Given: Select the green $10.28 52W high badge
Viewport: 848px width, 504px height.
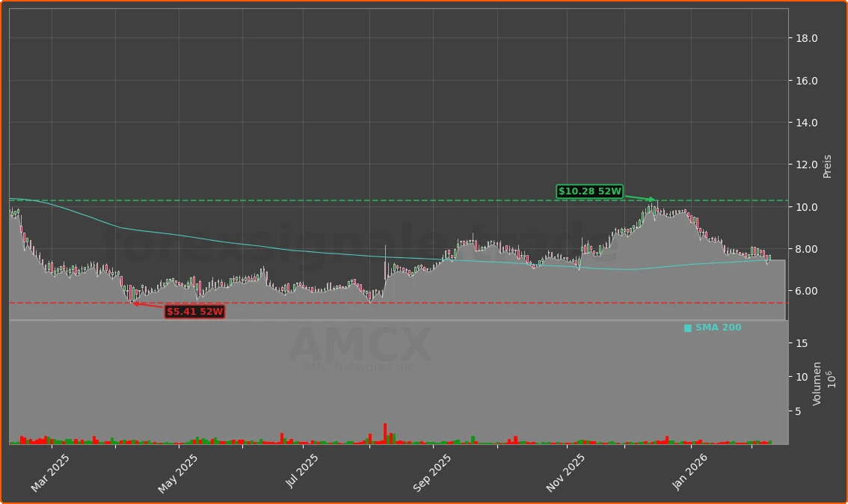Looking at the screenshot, I should [x=589, y=191].
